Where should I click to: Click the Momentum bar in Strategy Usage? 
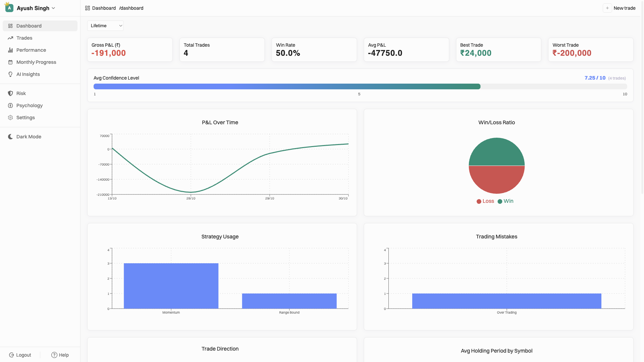click(x=171, y=286)
